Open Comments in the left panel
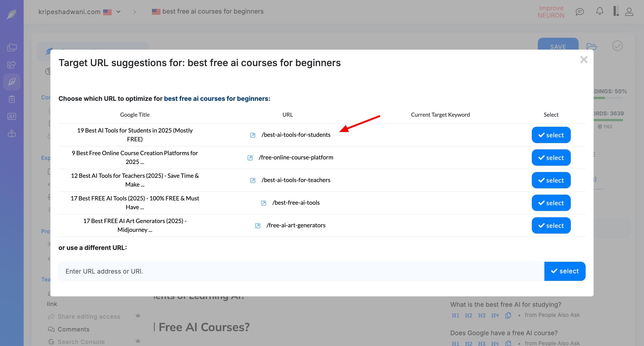This screenshot has width=644, height=346. (x=73, y=329)
